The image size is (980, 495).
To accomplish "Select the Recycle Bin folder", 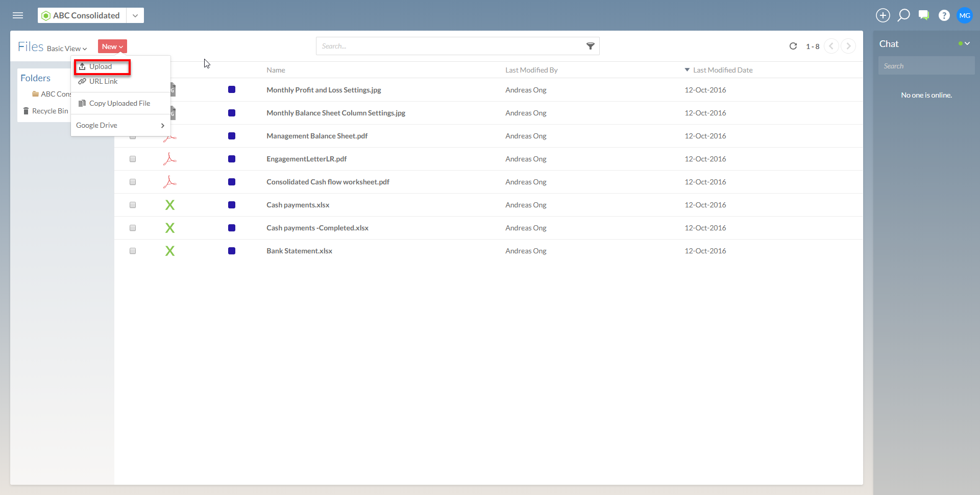I will coord(45,111).
